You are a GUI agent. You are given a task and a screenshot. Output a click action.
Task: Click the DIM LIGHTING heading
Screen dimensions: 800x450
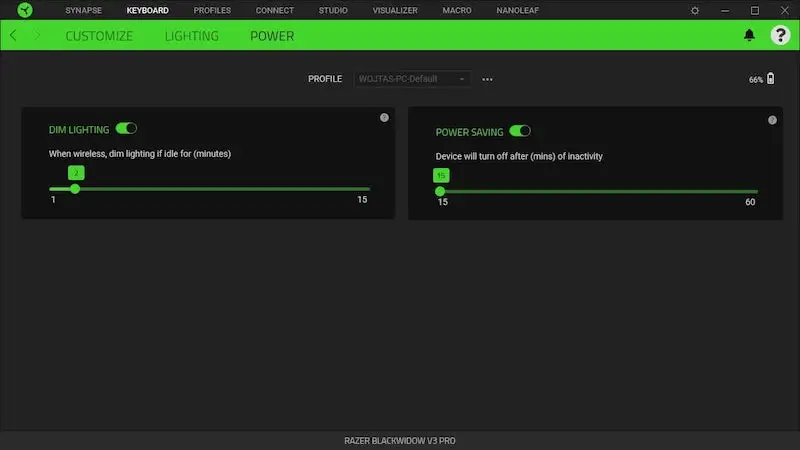click(x=79, y=130)
